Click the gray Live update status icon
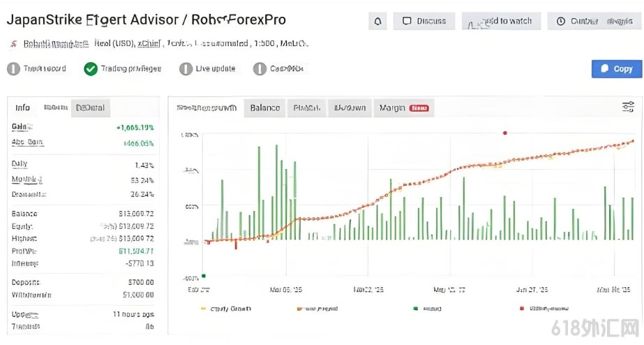This screenshot has height=345, width=644. tap(186, 68)
